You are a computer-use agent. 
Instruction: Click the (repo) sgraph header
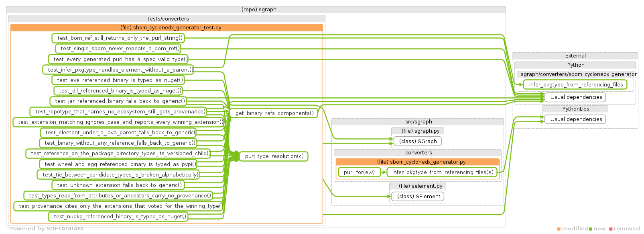pyautogui.click(x=256, y=10)
